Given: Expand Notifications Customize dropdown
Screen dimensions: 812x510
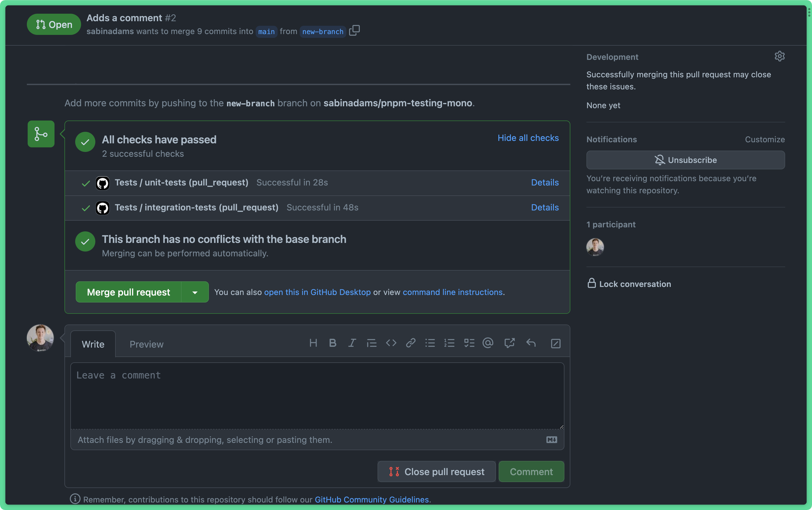Looking at the screenshot, I should pyautogui.click(x=765, y=139).
